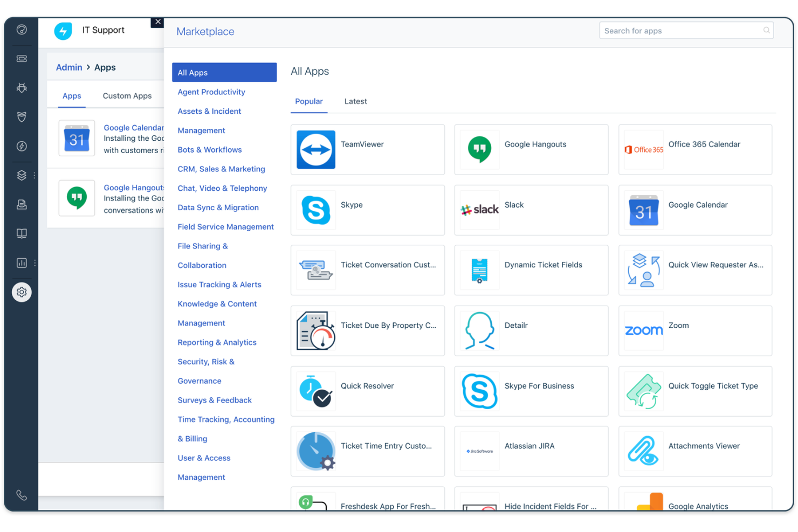Select the Issue Tracking & Alerts category

point(219,284)
